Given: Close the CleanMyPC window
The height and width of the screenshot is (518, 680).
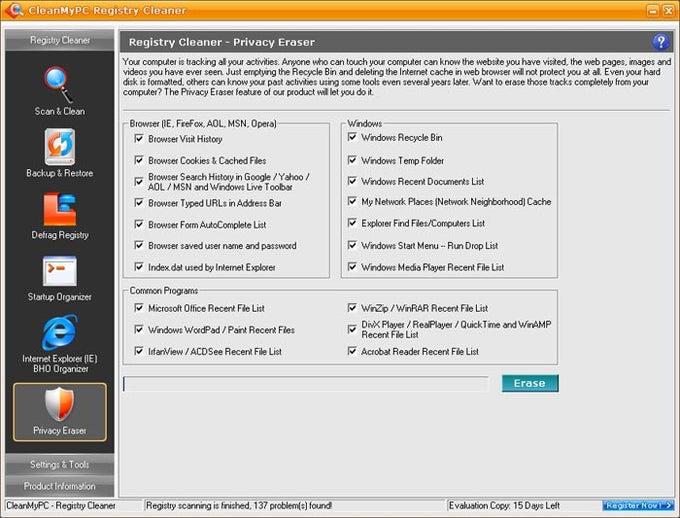Looking at the screenshot, I should click(x=668, y=11).
